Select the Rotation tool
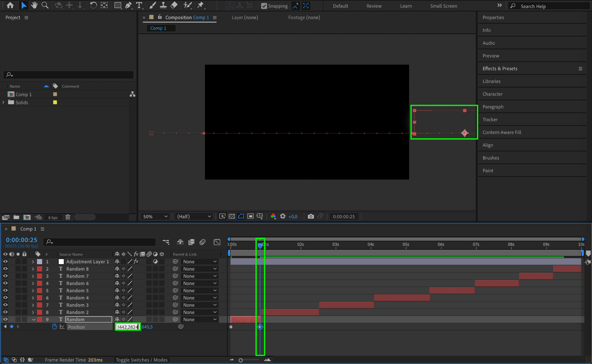The height and width of the screenshot is (364, 592). 93,5
